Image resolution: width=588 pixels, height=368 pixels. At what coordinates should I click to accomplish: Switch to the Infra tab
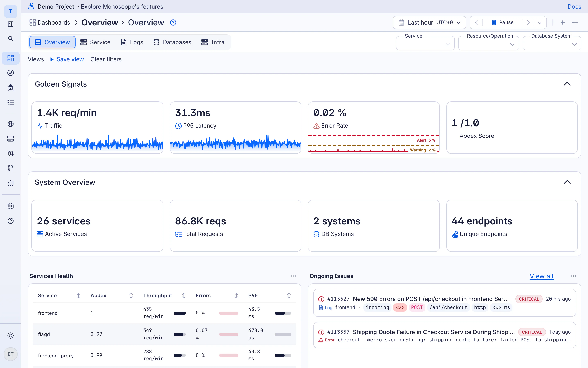pos(213,42)
